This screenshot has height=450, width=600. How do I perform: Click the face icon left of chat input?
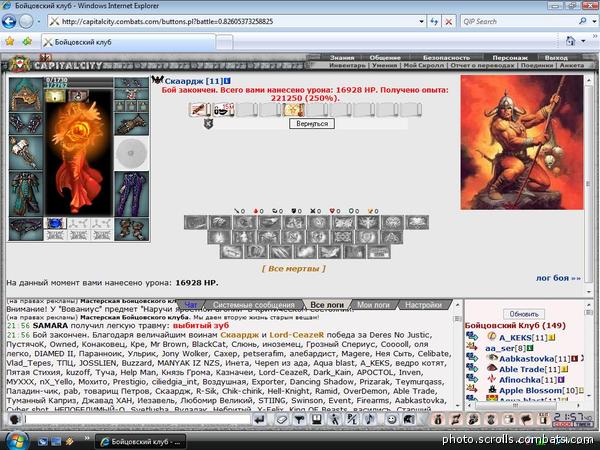tap(15, 419)
